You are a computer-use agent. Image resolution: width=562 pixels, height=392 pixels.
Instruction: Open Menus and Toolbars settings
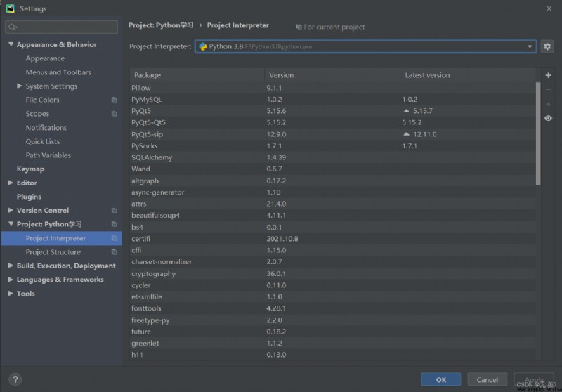click(x=58, y=72)
